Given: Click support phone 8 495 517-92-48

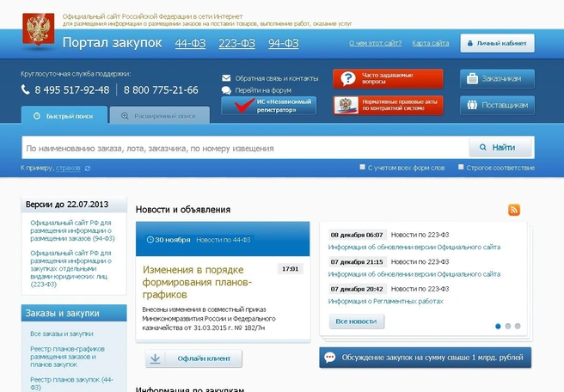Looking at the screenshot, I should [x=71, y=90].
